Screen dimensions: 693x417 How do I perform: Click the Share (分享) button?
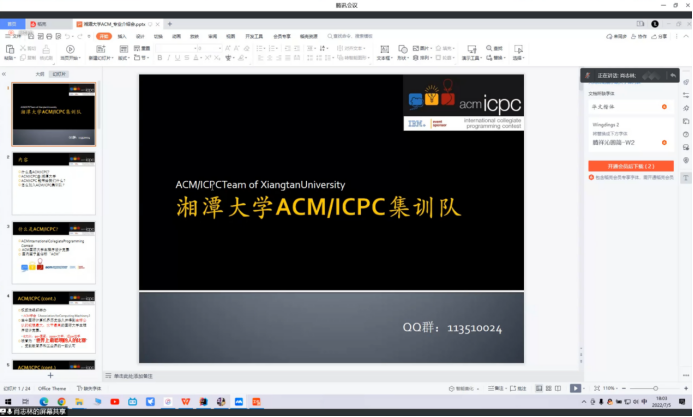[660, 36]
